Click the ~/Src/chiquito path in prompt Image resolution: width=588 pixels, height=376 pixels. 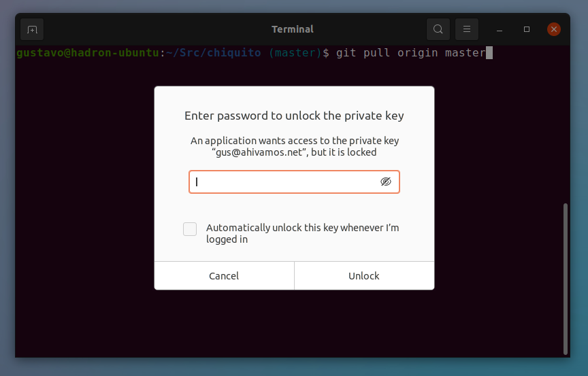pos(214,53)
